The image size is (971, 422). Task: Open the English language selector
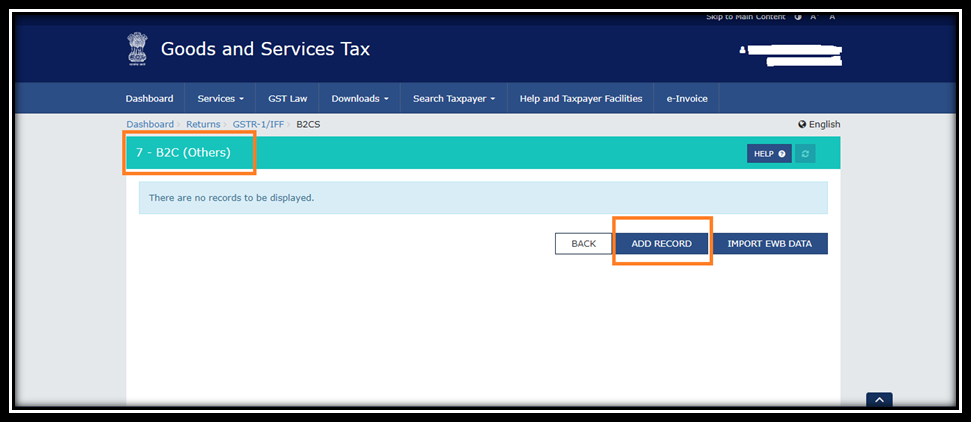click(819, 125)
